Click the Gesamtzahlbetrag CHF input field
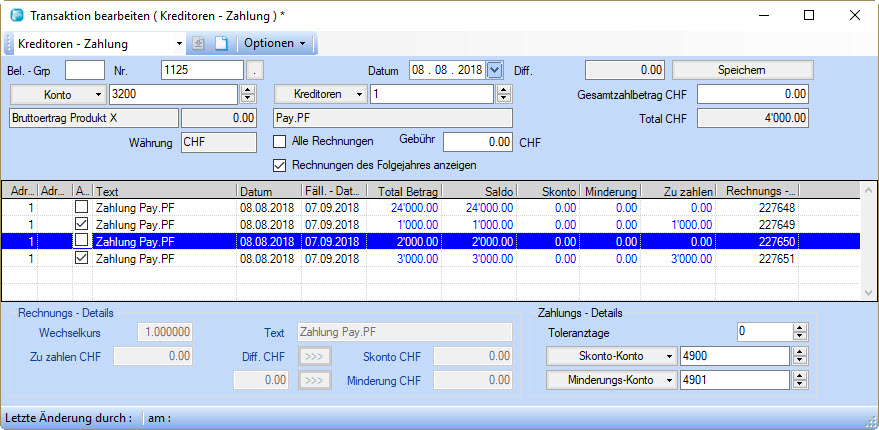The width and height of the screenshot is (879, 430). pos(752,94)
